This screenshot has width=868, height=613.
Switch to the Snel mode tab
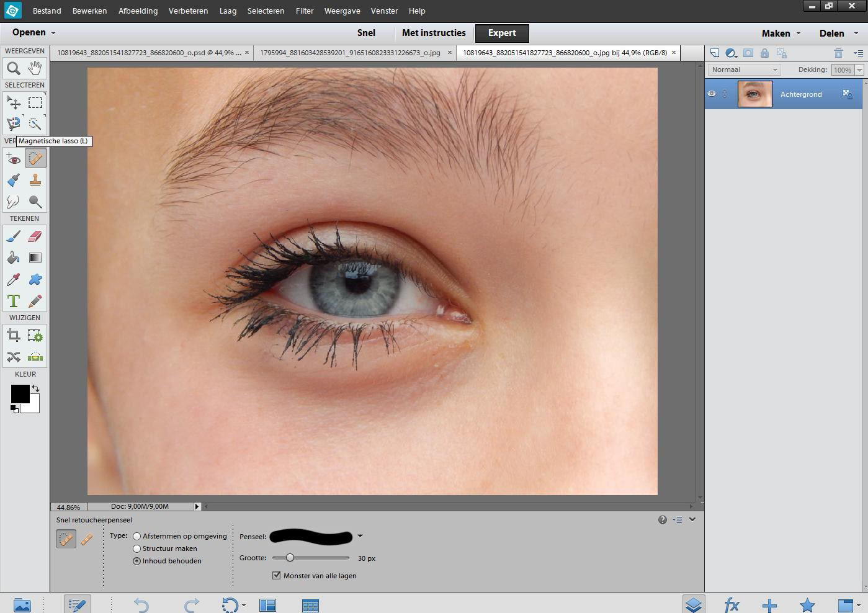366,33
